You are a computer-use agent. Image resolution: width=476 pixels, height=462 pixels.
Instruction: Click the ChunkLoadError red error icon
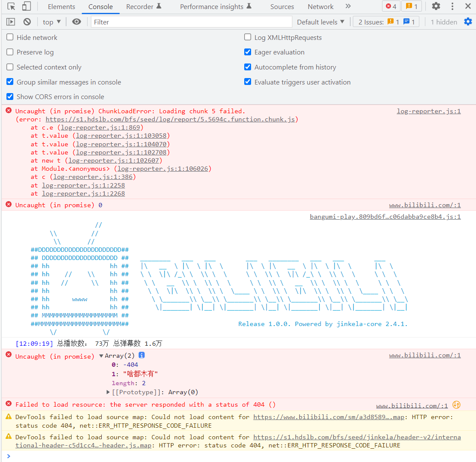pos(9,110)
